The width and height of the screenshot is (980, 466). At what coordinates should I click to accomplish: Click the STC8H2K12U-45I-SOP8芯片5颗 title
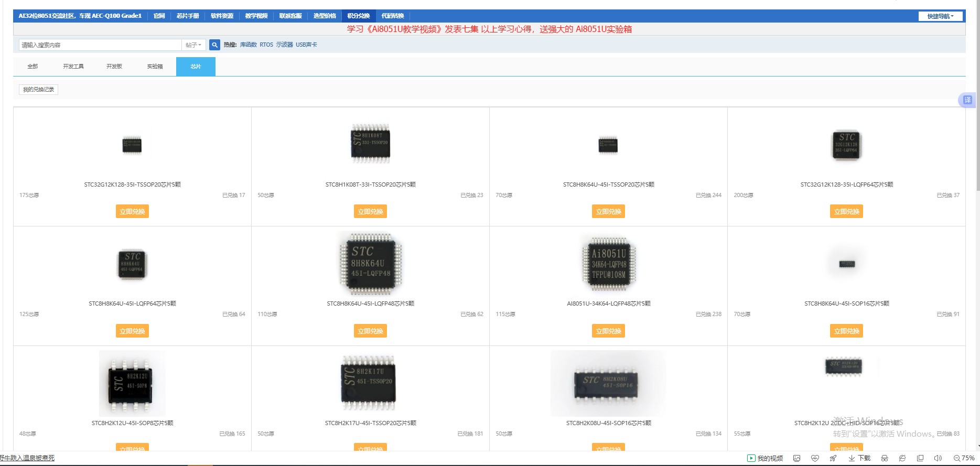[132, 423]
